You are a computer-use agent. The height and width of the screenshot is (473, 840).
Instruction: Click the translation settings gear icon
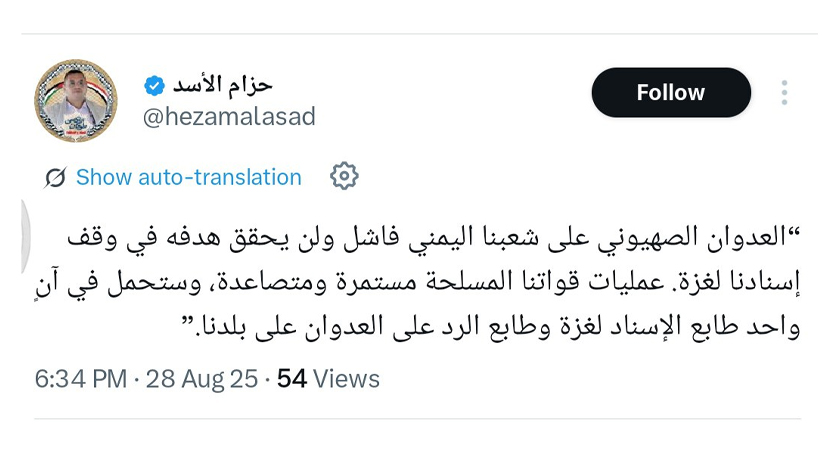[344, 176]
